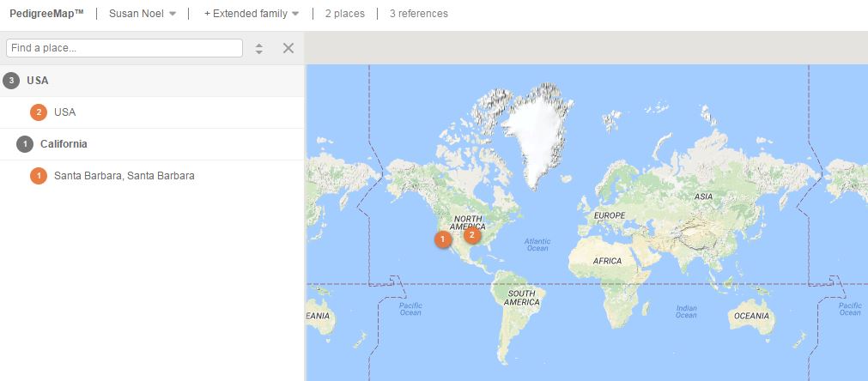Click the orange 1 badge beside Santa Barbara

tap(38, 176)
